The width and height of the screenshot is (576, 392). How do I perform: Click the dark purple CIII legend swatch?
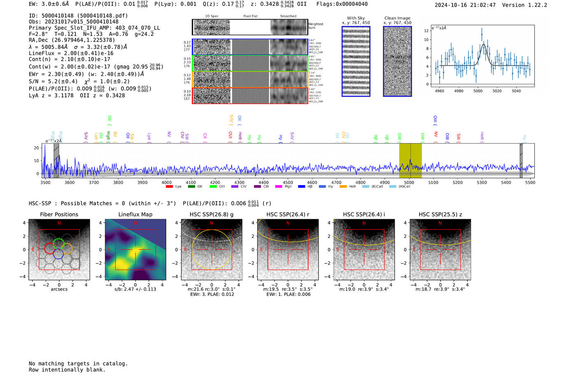[x=258, y=187]
